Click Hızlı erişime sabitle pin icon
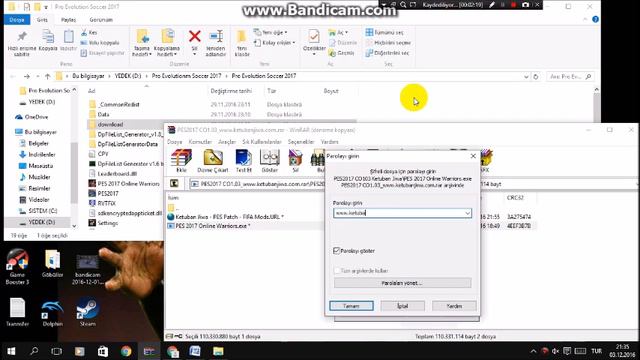 22,37
